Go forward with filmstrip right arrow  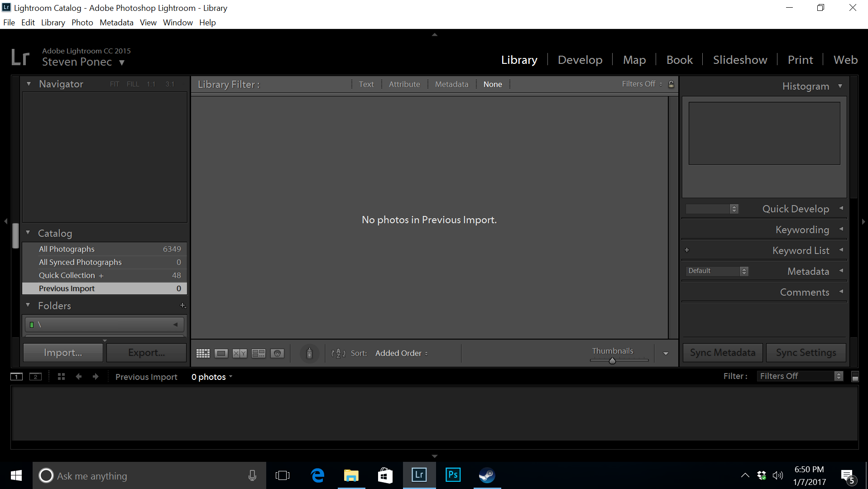[96, 377]
